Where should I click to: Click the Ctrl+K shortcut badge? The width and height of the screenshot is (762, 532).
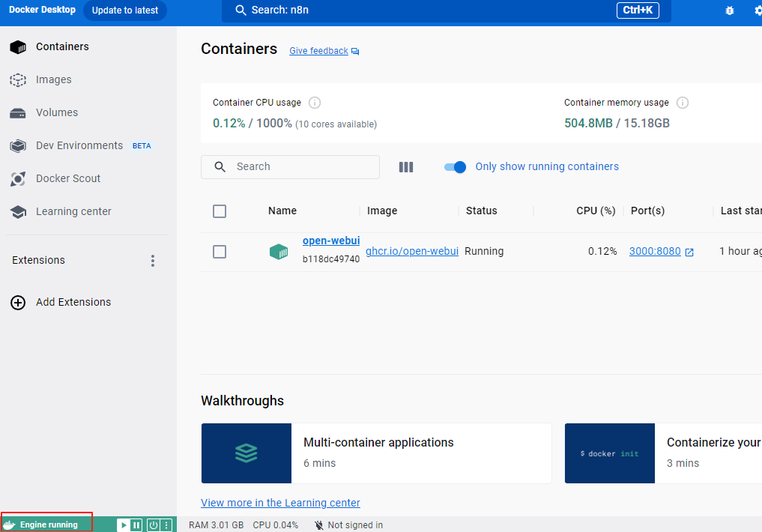click(x=638, y=10)
